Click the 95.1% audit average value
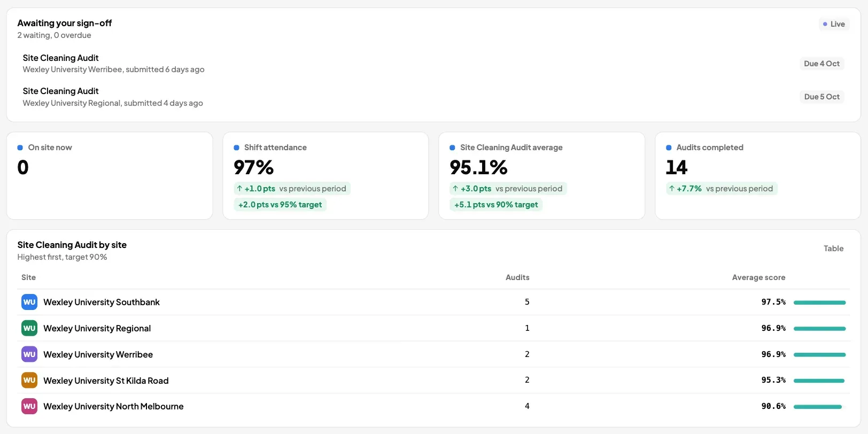Screen dimensions: 868x434 (x=478, y=167)
